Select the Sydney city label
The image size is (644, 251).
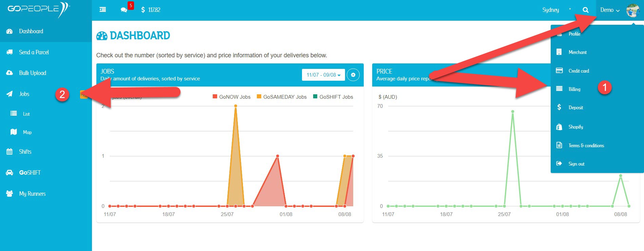(550, 10)
